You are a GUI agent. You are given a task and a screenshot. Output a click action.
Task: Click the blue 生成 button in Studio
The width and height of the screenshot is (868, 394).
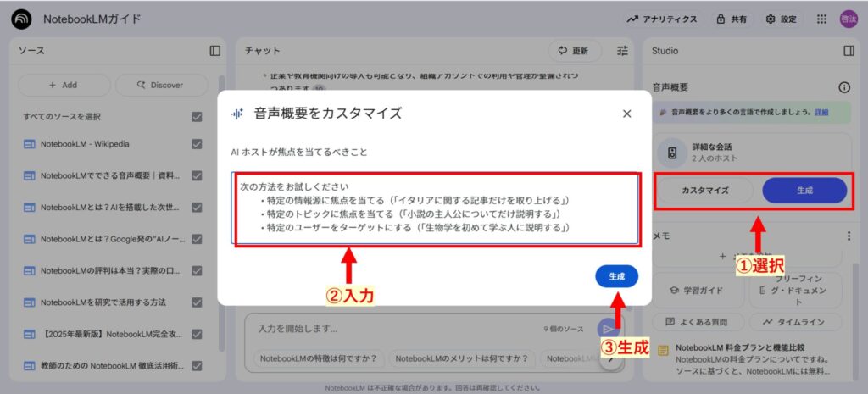[x=805, y=191]
